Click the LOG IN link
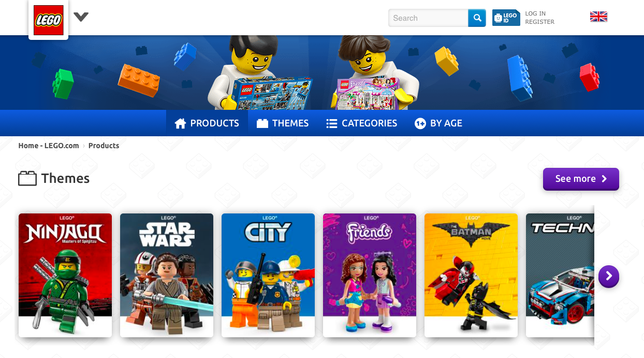 click(535, 13)
